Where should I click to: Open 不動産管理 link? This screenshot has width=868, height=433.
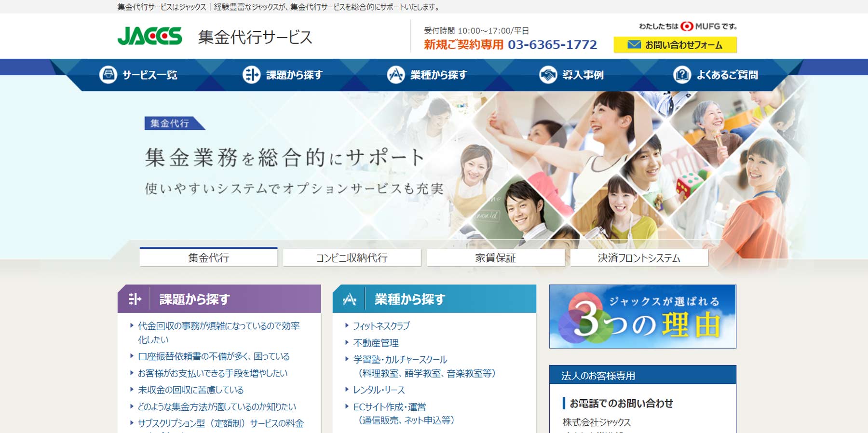coord(376,343)
